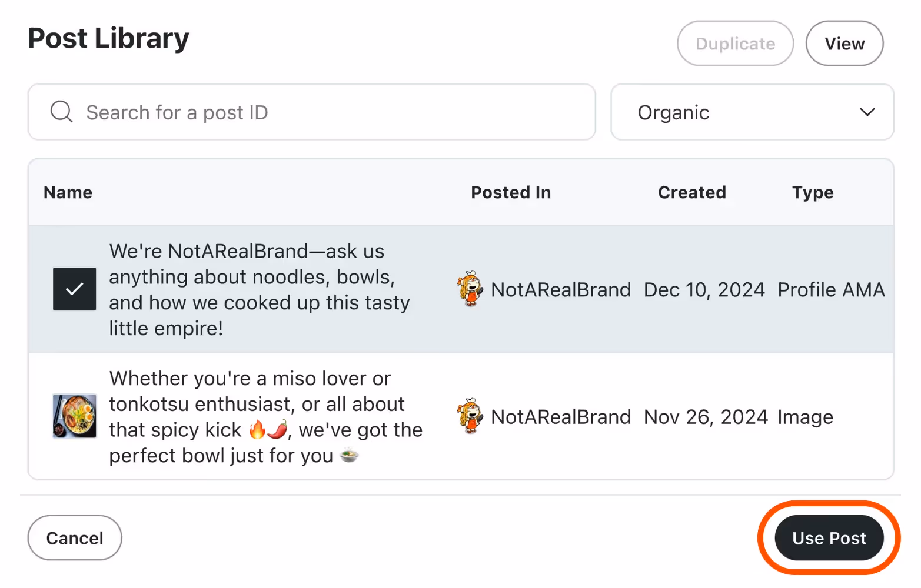Click the search magnifier icon

tap(61, 112)
